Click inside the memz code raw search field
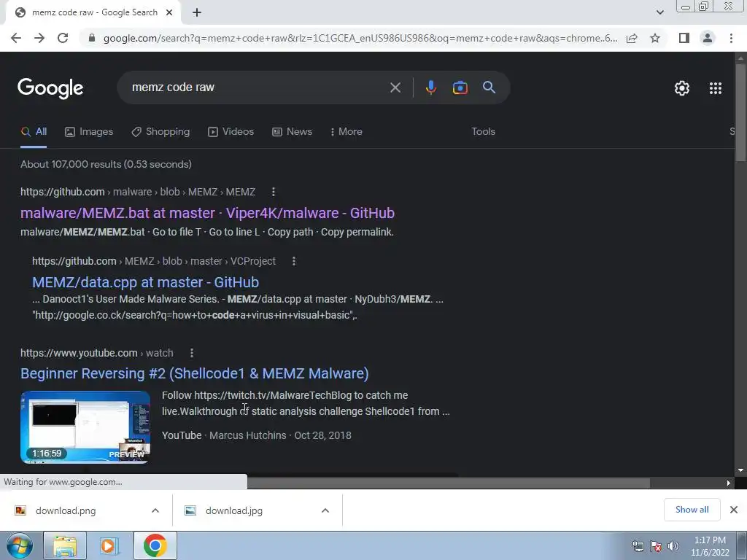Screen dimensions: 747x560 tap(258, 87)
